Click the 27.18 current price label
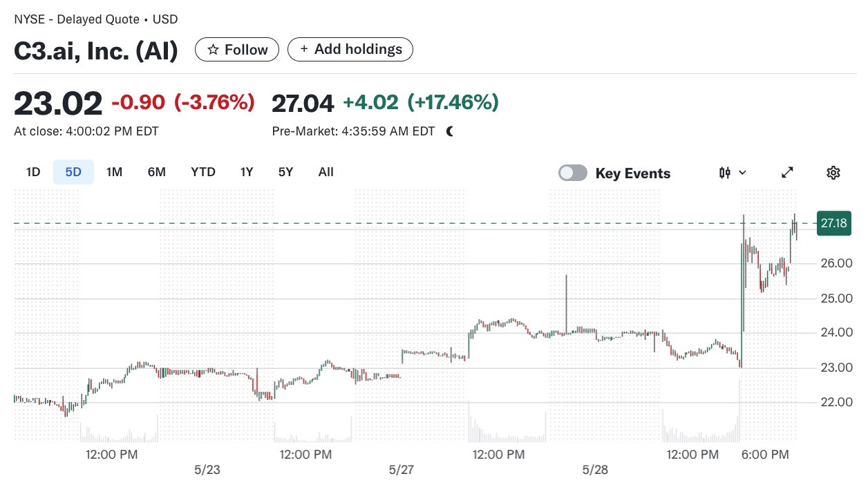 834,223
